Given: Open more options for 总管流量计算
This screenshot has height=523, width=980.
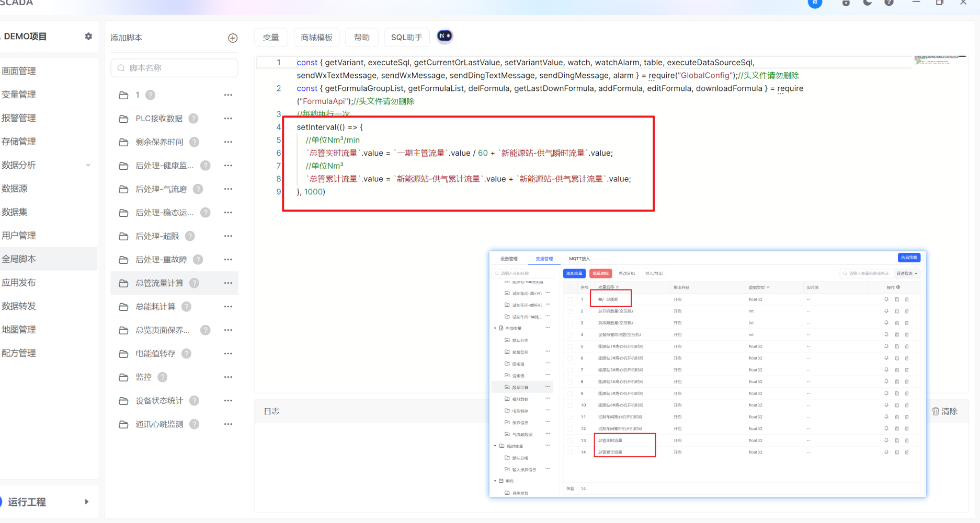Looking at the screenshot, I should point(228,283).
